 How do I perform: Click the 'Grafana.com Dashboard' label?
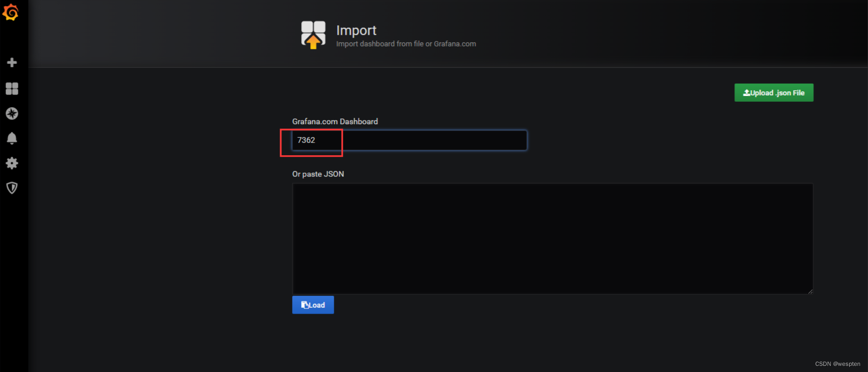pos(335,121)
